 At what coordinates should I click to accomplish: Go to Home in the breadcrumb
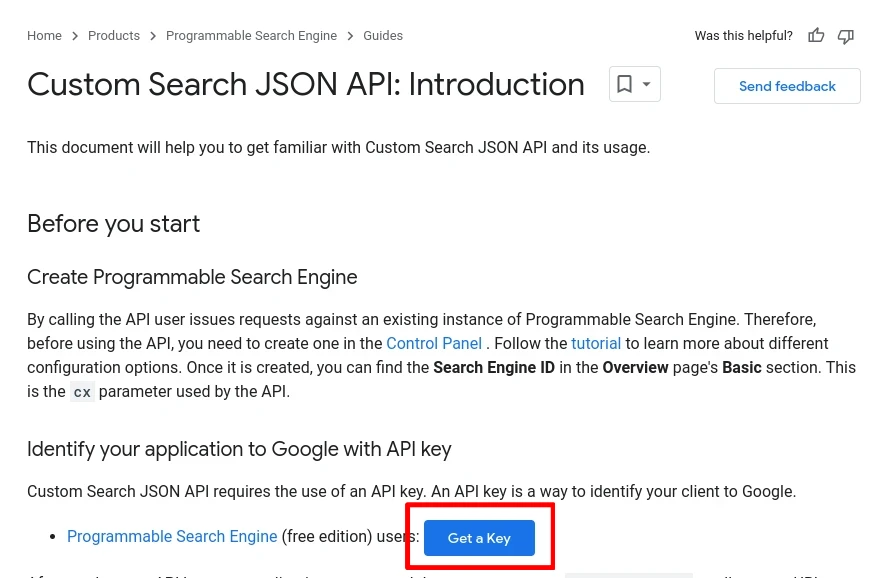[x=44, y=36]
